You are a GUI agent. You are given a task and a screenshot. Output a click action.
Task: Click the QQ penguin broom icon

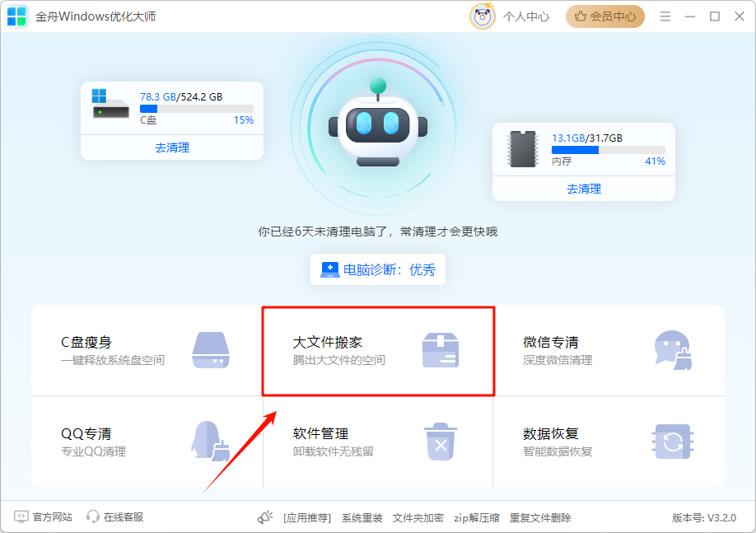(x=210, y=442)
